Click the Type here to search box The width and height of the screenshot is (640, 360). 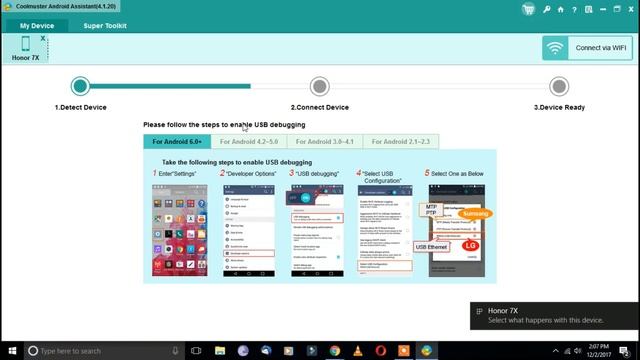104,351
